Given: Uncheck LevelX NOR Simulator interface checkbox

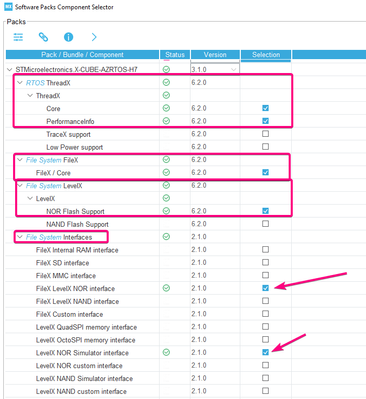Looking at the screenshot, I should click(x=265, y=352).
